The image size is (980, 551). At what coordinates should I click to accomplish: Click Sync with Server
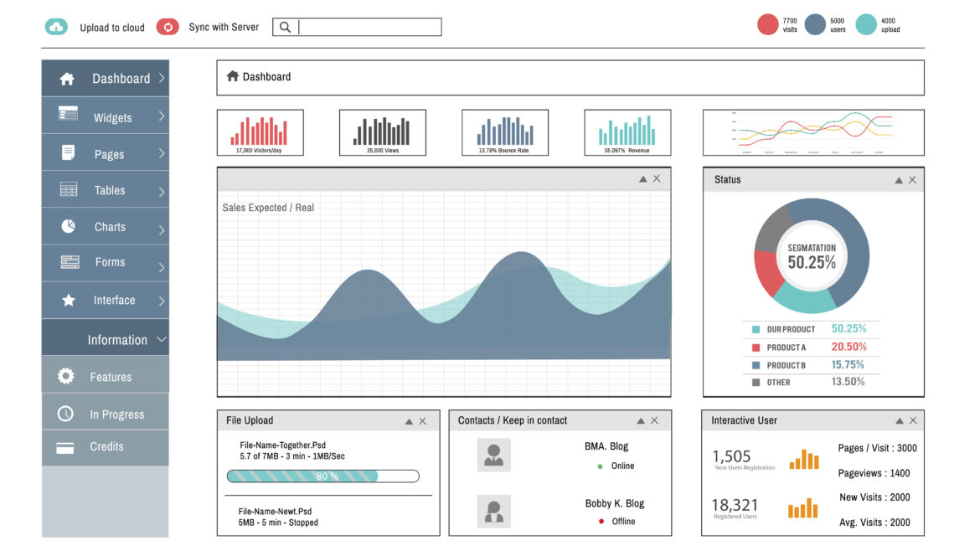pos(222,26)
